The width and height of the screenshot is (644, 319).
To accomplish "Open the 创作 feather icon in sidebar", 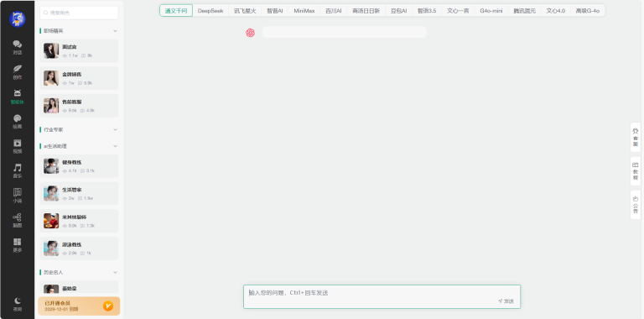I will (x=18, y=72).
